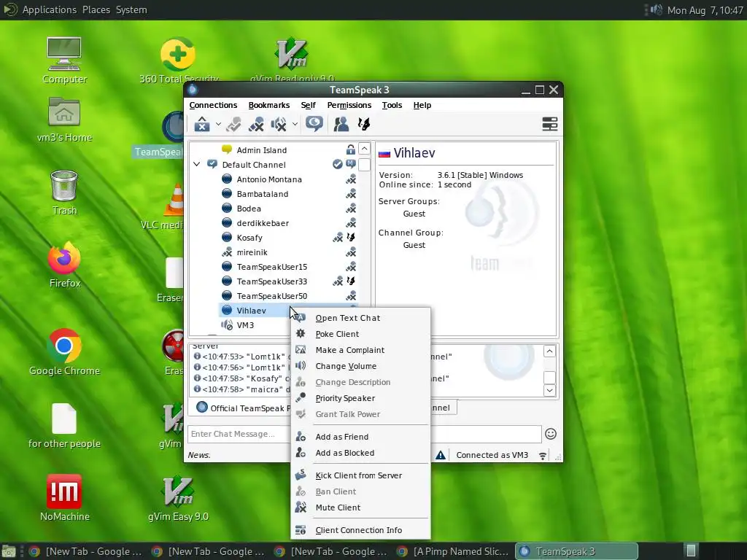Click the Change Volume speaker icon
This screenshot has width=747, height=560.
click(301, 366)
